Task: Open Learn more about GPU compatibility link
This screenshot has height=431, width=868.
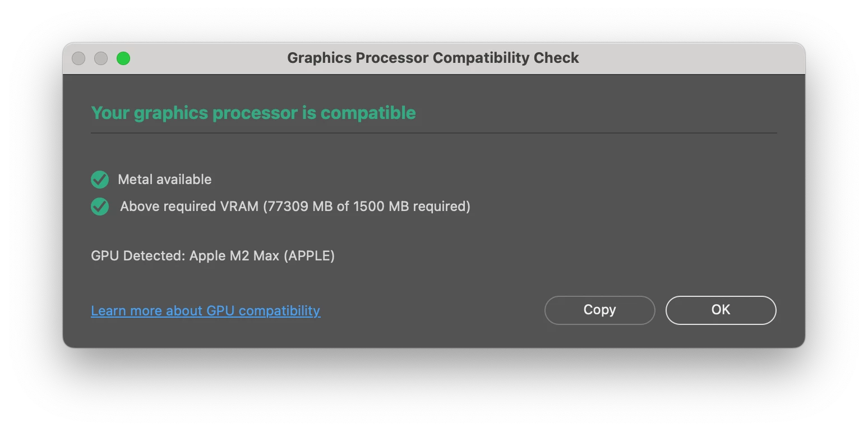Action: (x=206, y=310)
